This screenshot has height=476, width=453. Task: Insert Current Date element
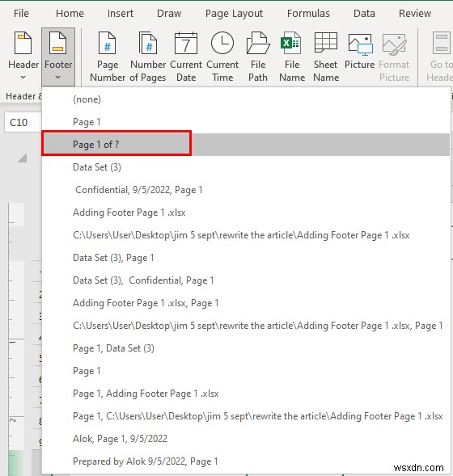click(x=186, y=57)
